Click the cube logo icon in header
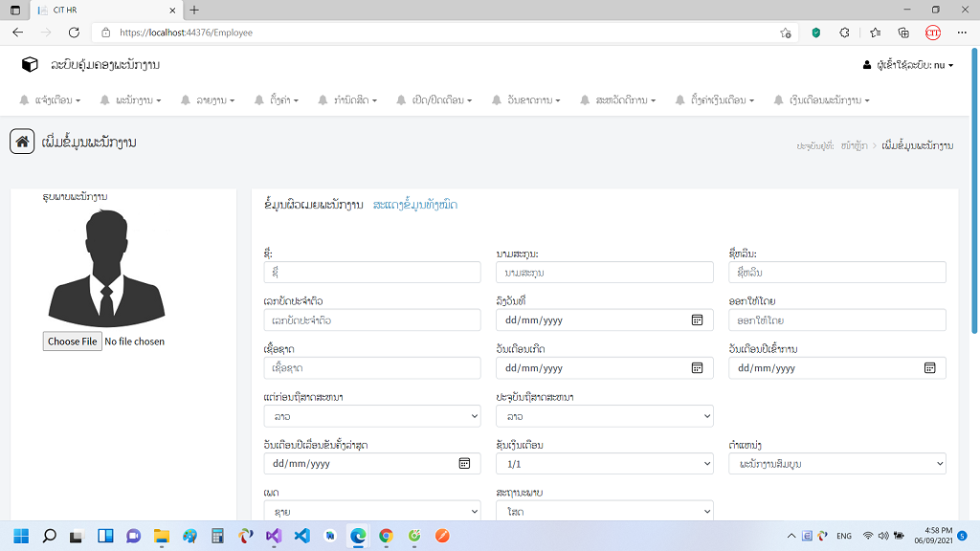980x551 pixels. pos(30,64)
